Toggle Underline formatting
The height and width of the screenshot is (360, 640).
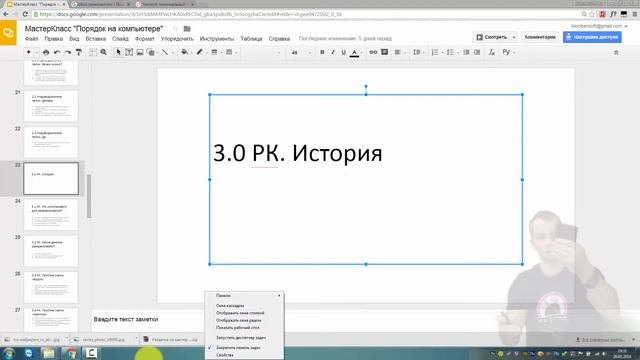343,52
